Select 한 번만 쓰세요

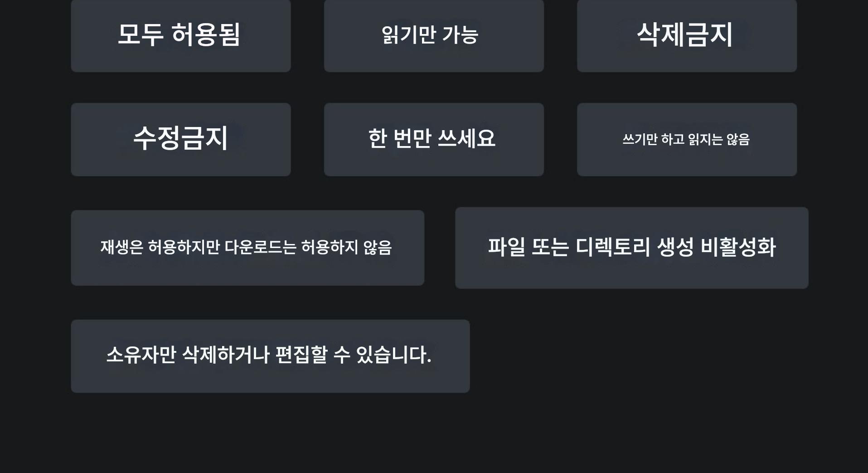(x=433, y=139)
